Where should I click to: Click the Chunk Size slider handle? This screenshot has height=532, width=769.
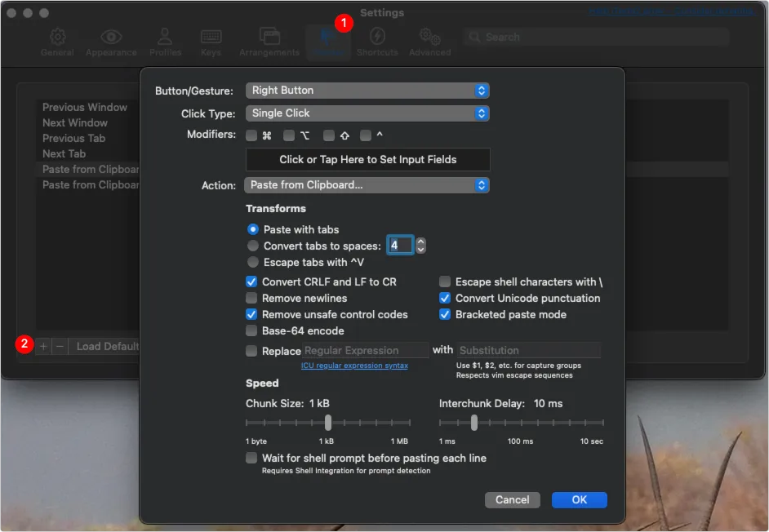pyautogui.click(x=328, y=422)
